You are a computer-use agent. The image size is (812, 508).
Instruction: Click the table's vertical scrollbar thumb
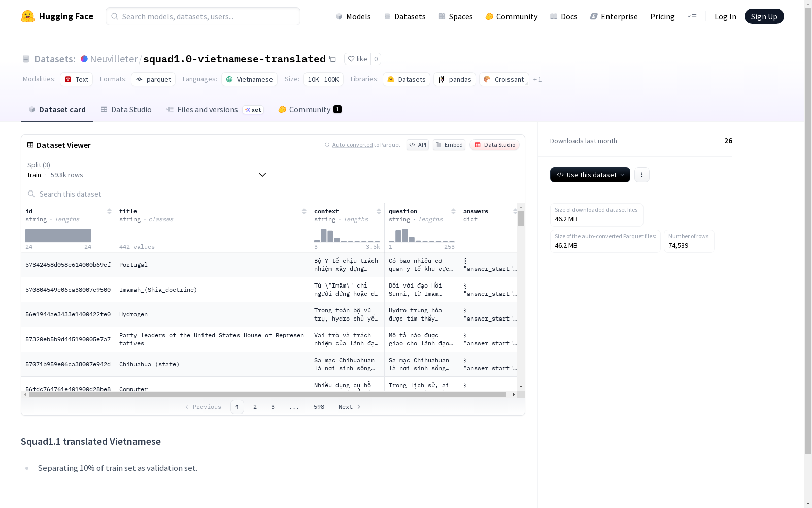click(x=521, y=218)
